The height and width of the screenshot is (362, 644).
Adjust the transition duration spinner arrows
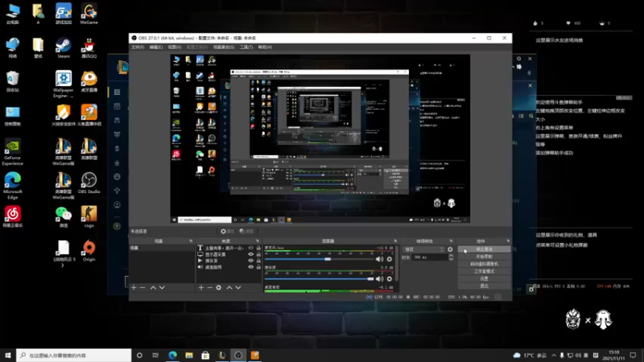(x=451, y=257)
